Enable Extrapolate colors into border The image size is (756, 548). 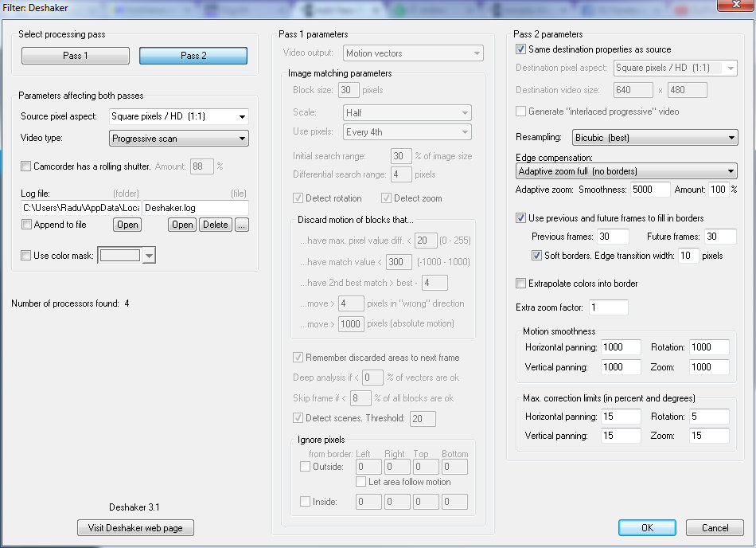(520, 284)
